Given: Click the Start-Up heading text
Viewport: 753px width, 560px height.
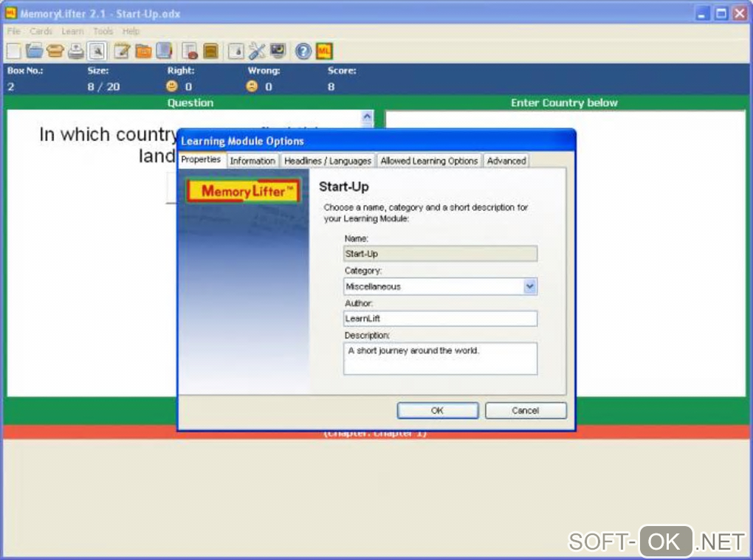Looking at the screenshot, I should [x=344, y=187].
